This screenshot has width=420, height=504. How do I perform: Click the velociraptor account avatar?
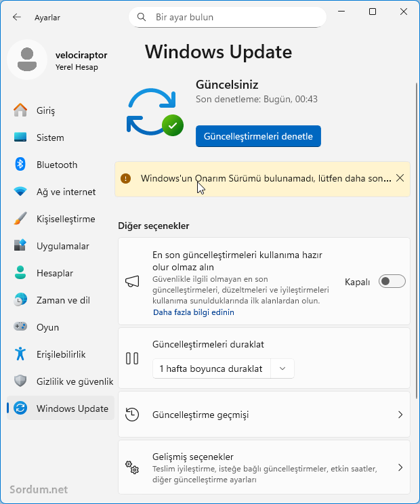tap(27, 60)
